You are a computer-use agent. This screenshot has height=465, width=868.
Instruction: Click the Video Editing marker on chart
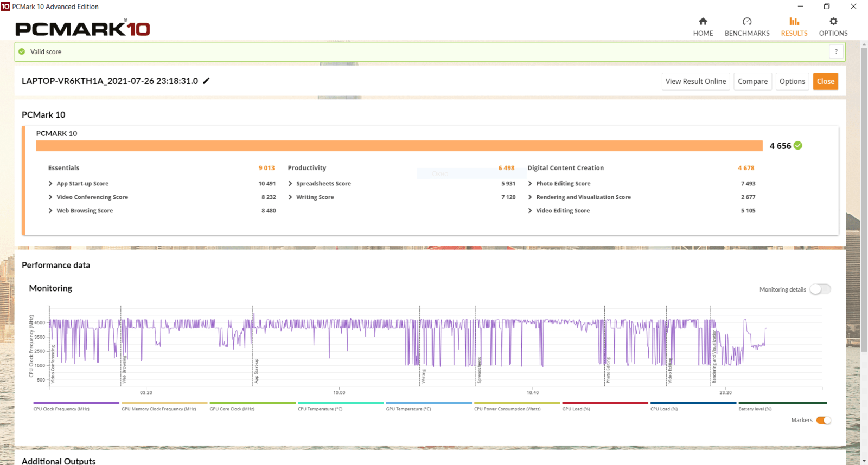point(670,371)
